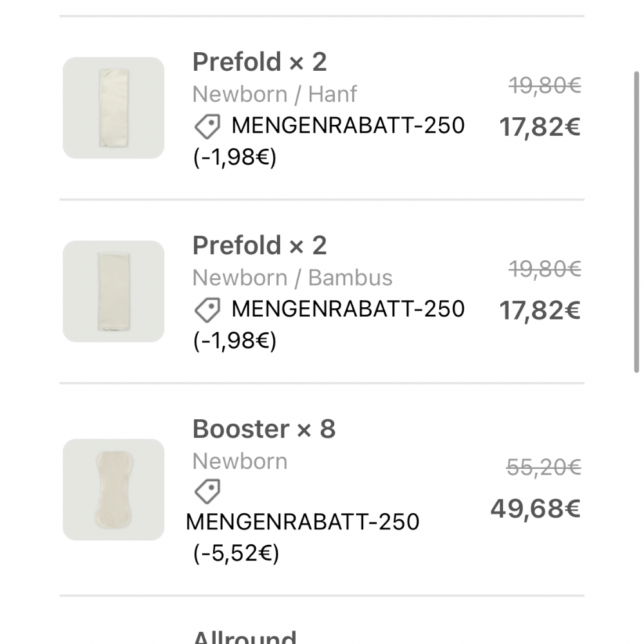Click the 17,82€ price for Hanf Prefold
The height and width of the screenshot is (644, 644).
tap(540, 128)
